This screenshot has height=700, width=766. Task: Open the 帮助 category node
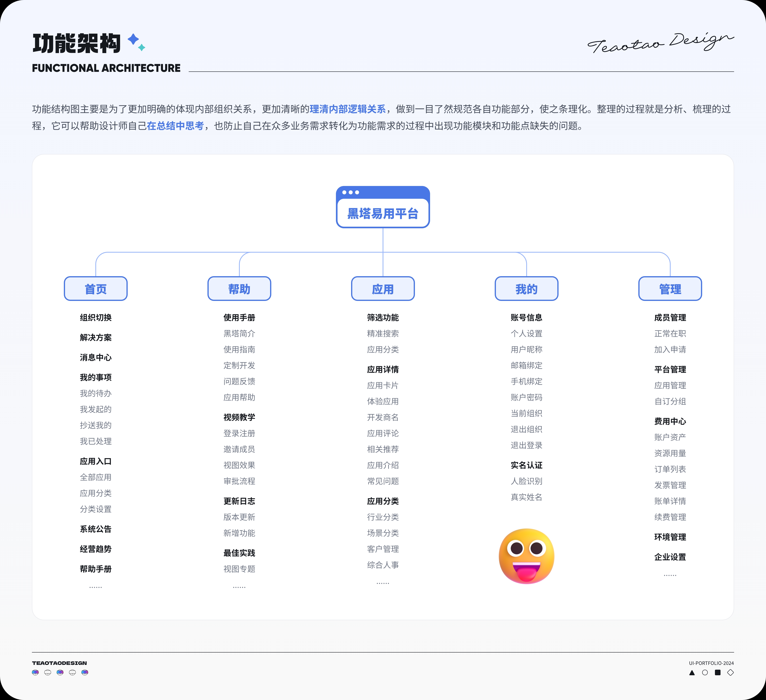239,289
